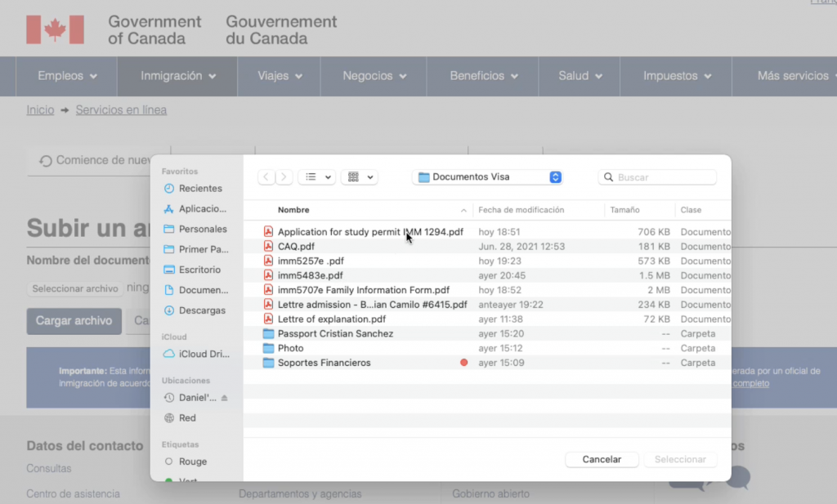837x504 pixels.
Task: Select iCloud Drive in the sidebar
Action: (203, 354)
